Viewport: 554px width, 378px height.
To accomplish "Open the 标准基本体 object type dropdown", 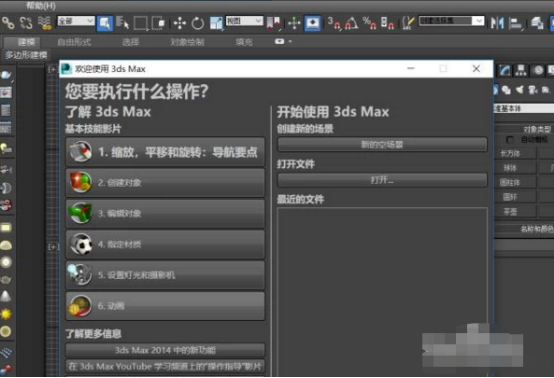I will tap(524, 108).
